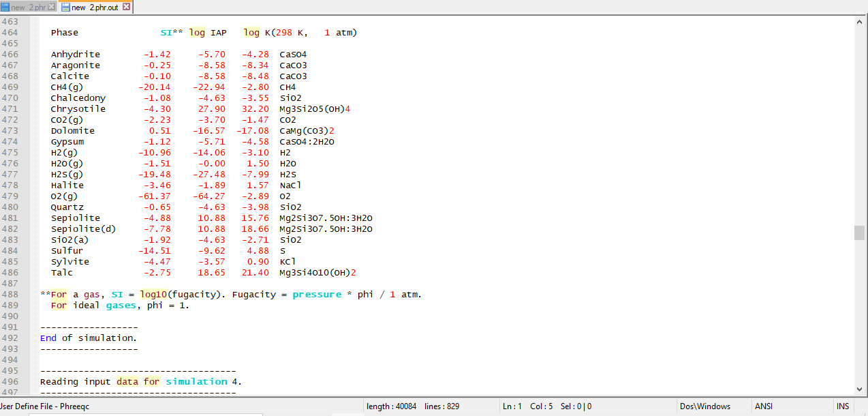
Task: Click the word "Anhydrite"
Action: coord(76,55)
